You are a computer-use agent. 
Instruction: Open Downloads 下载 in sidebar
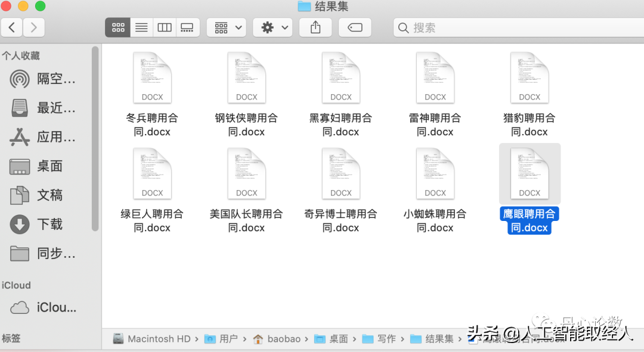tap(37, 225)
